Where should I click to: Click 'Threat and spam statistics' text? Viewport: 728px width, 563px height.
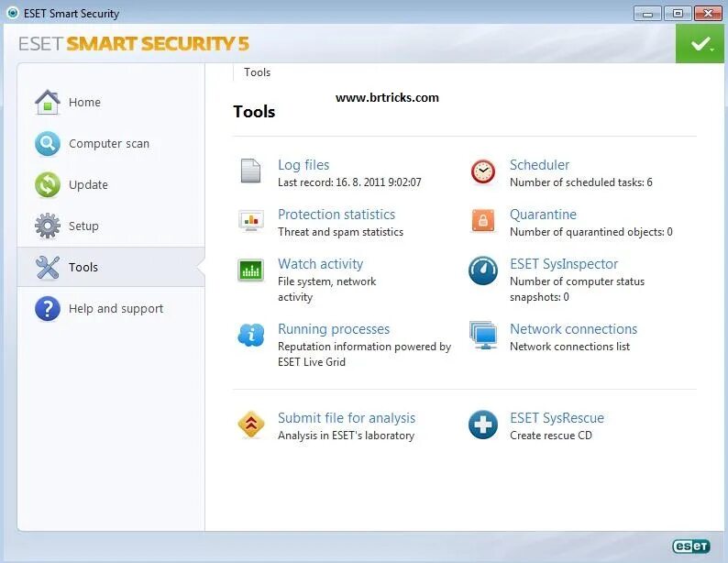(x=341, y=232)
